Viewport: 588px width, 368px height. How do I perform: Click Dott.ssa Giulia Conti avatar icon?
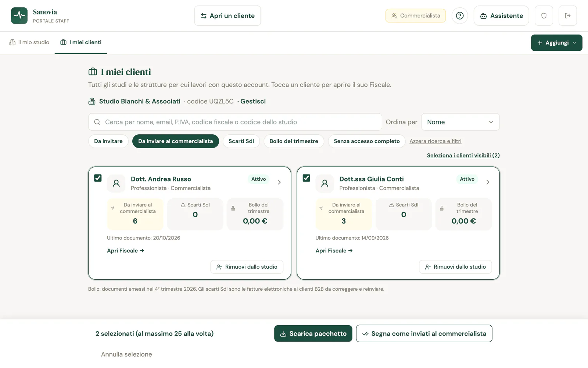(325, 183)
